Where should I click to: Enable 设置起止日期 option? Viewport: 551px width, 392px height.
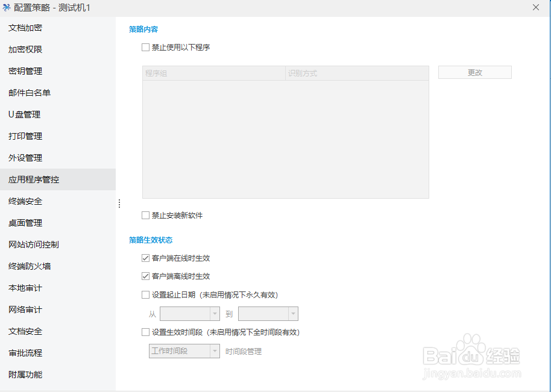[x=145, y=294]
